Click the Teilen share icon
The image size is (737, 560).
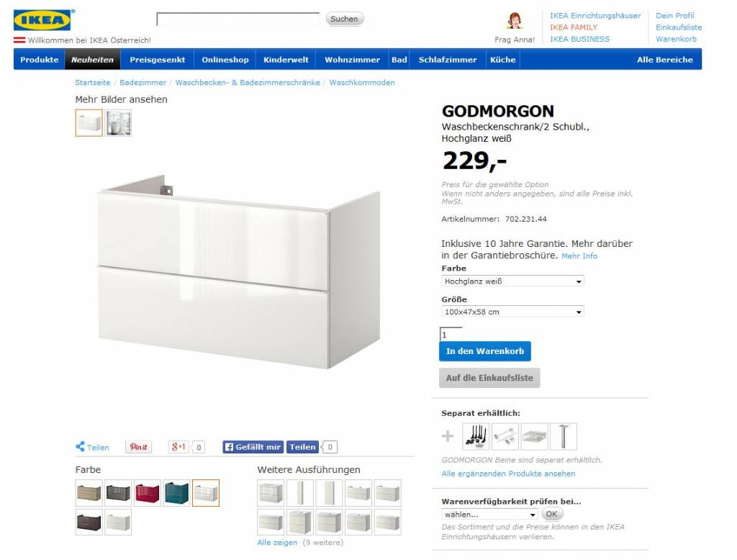pos(93,447)
